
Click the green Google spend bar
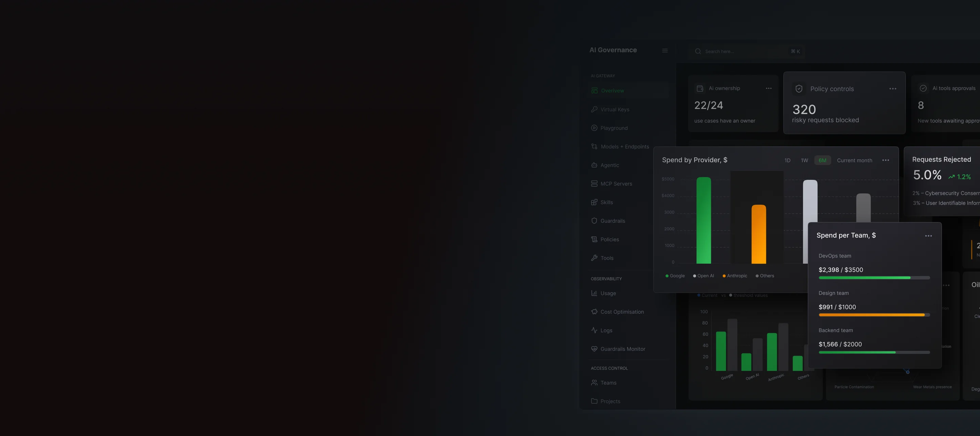point(703,220)
